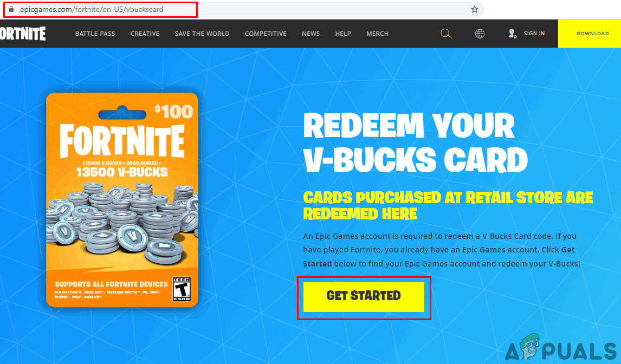Open the COMPETITIVE section
Image resolution: width=621 pixels, height=364 pixels.
[266, 33]
